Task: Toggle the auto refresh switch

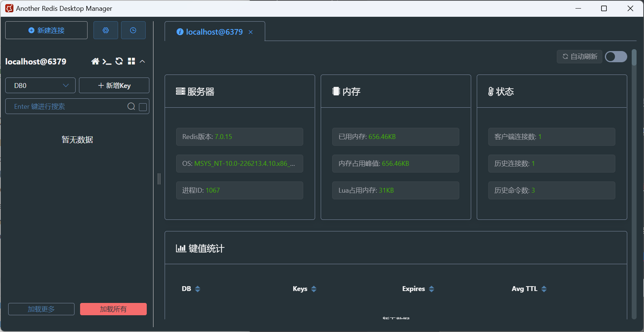Action: (x=616, y=57)
